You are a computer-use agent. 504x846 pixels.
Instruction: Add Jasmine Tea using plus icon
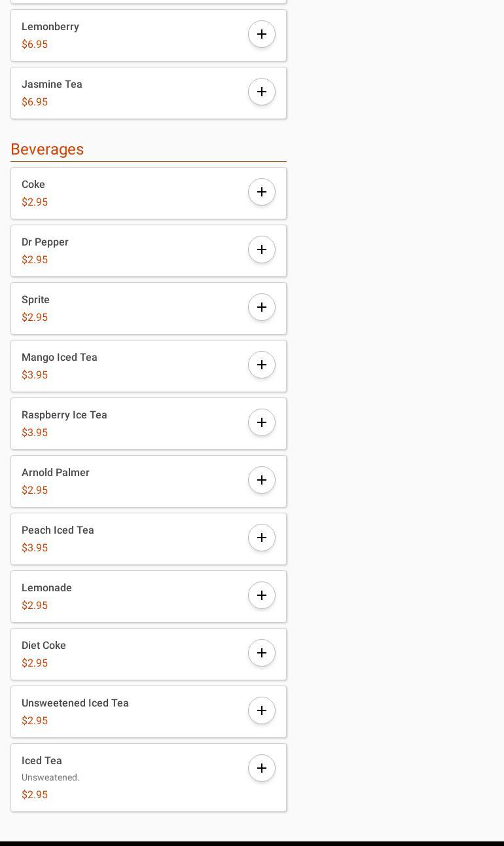pos(262,92)
